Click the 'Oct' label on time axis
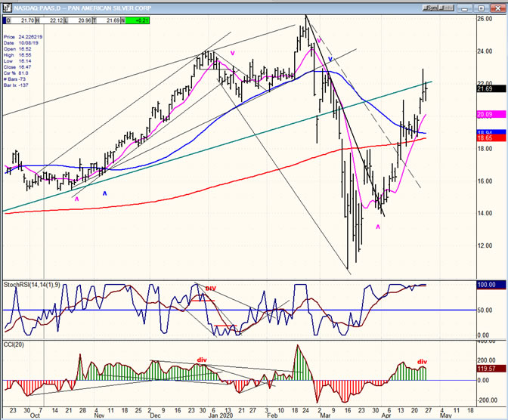Viewport: 508px width, 420px height. click(x=35, y=415)
